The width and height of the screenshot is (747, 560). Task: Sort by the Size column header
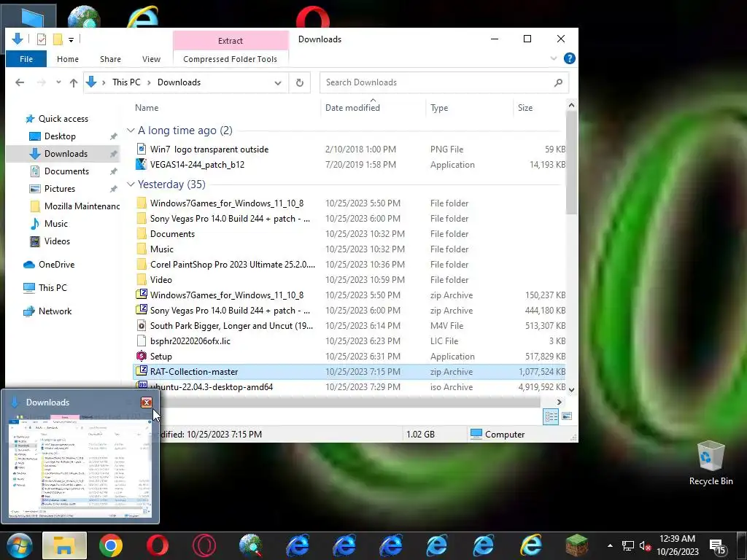pos(525,108)
